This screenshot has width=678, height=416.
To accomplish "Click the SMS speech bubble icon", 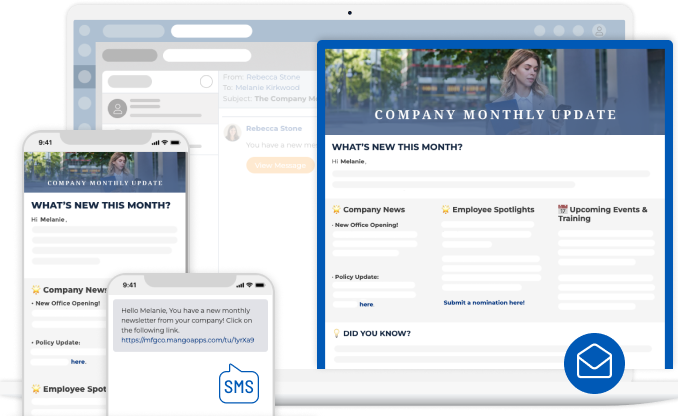I will click(x=239, y=384).
